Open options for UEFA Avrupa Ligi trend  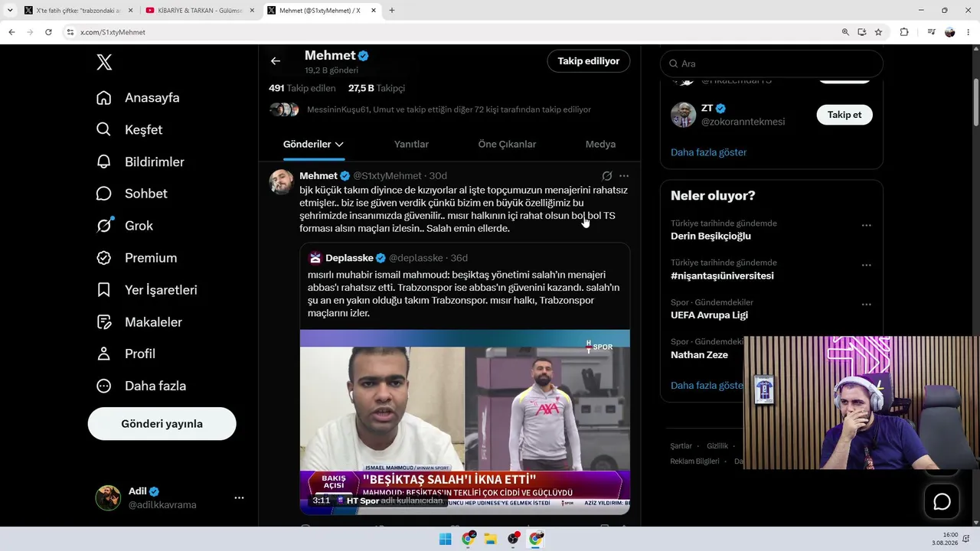[867, 305]
